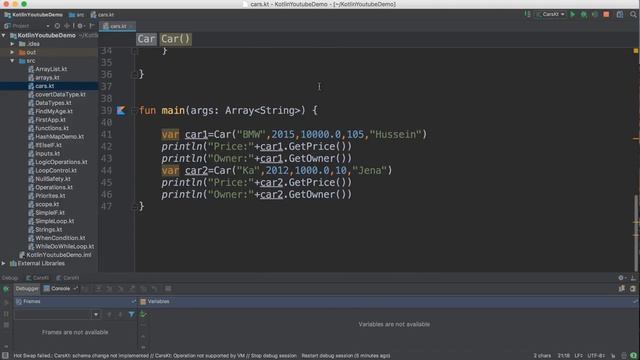The width and height of the screenshot is (640, 360).
Task: Select the Console tab
Action: click(x=60, y=289)
